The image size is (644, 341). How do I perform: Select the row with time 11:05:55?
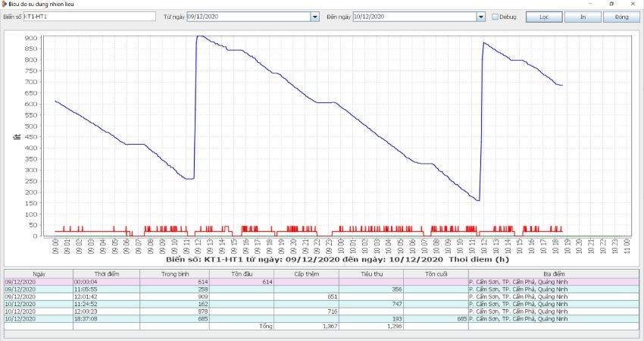pyautogui.click(x=321, y=289)
